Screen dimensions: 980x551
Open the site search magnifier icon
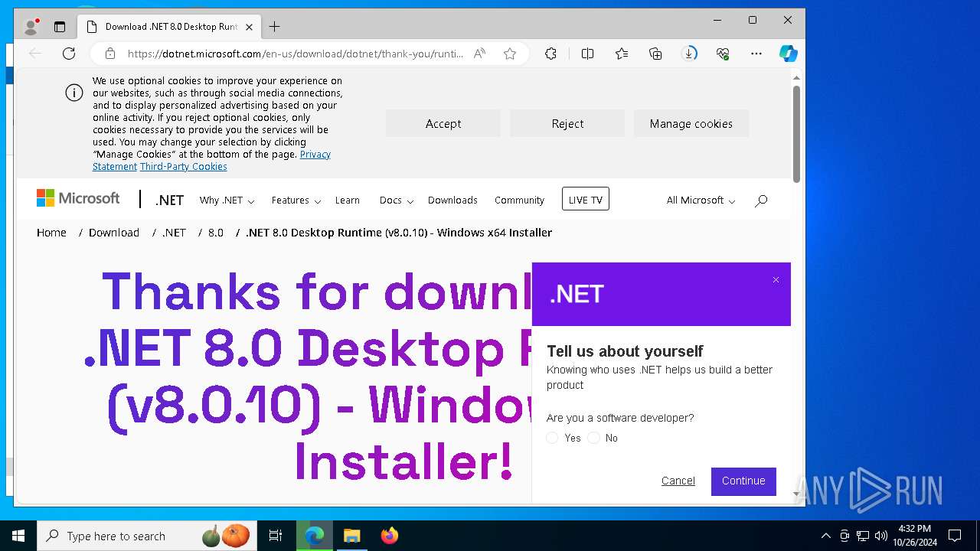(761, 201)
